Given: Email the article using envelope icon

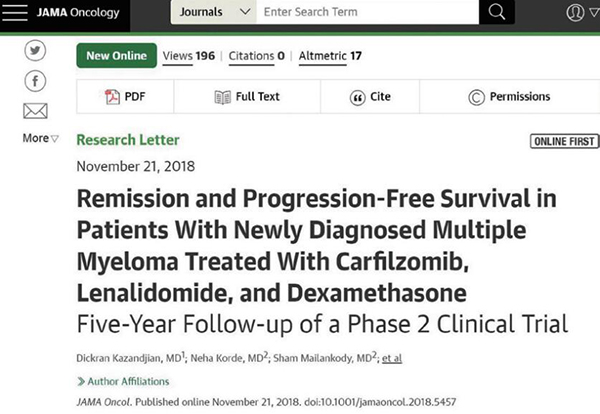Looking at the screenshot, I should tap(35, 111).
